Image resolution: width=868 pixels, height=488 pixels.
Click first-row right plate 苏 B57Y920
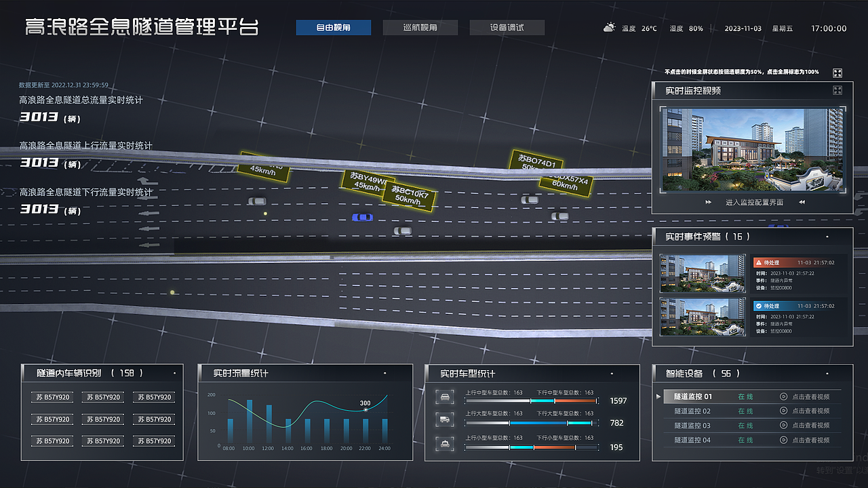click(x=154, y=397)
